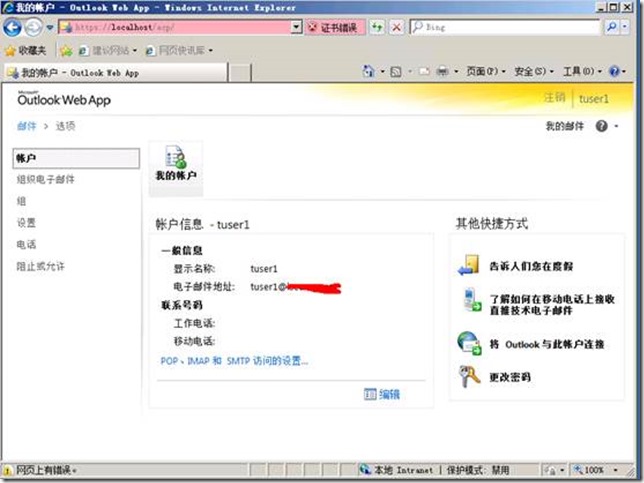Image resolution: width=644 pixels, height=483 pixels.
Task: Open the 建议网站 suggested sites link
Action: 108,51
